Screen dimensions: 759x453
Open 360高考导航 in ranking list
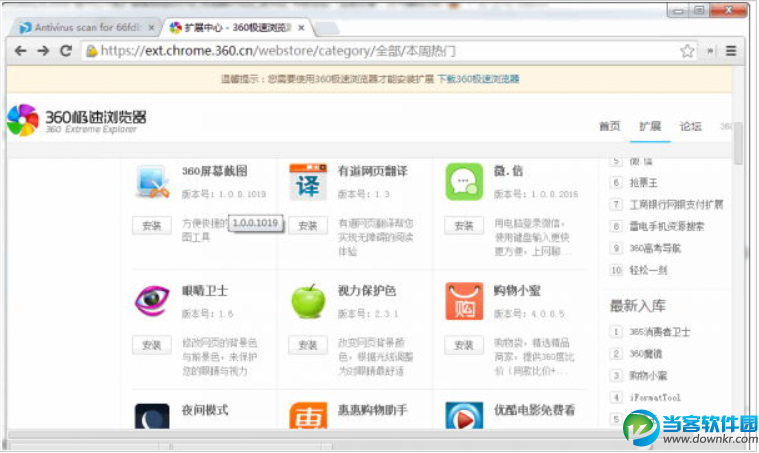[655, 248]
